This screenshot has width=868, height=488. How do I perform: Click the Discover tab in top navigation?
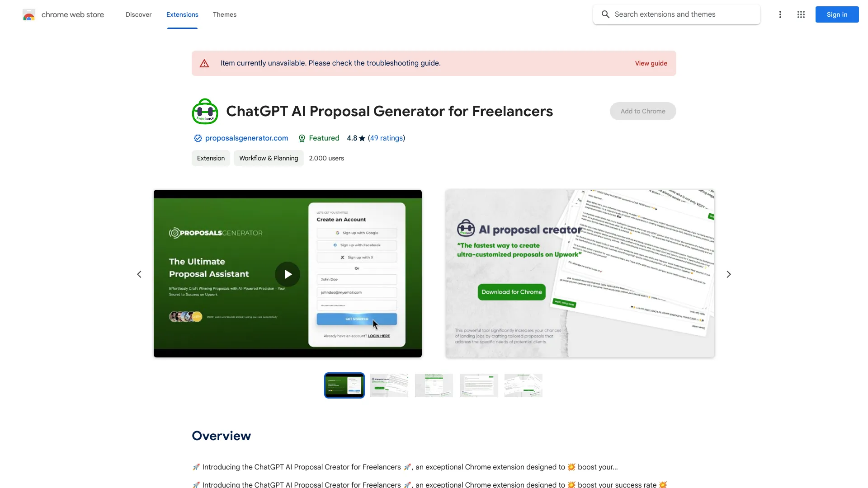point(139,14)
